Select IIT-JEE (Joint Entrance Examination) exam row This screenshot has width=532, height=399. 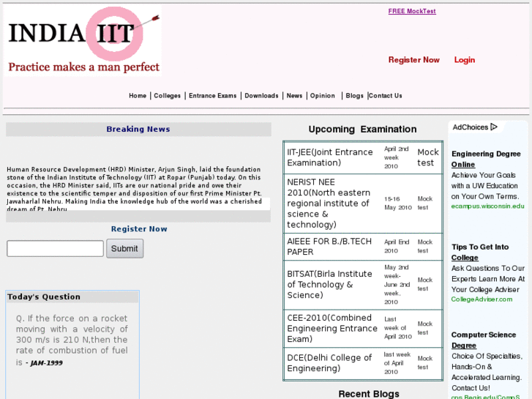(x=330, y=157)
